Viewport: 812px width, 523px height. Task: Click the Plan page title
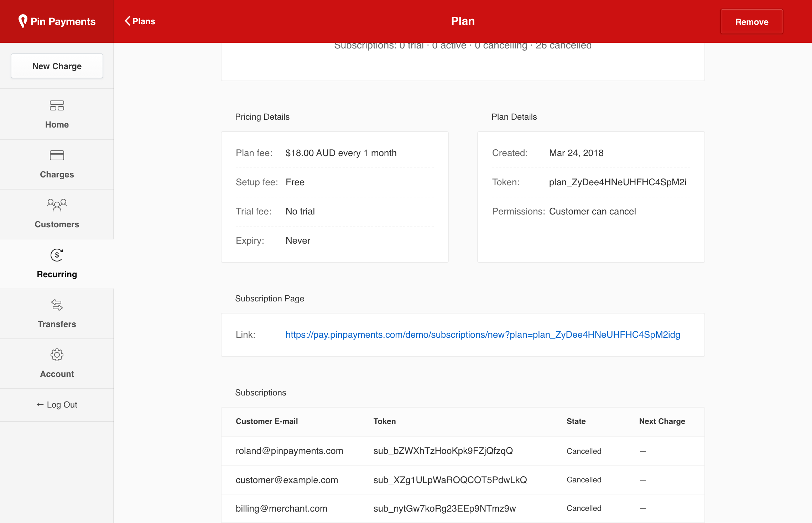(463, 21)
